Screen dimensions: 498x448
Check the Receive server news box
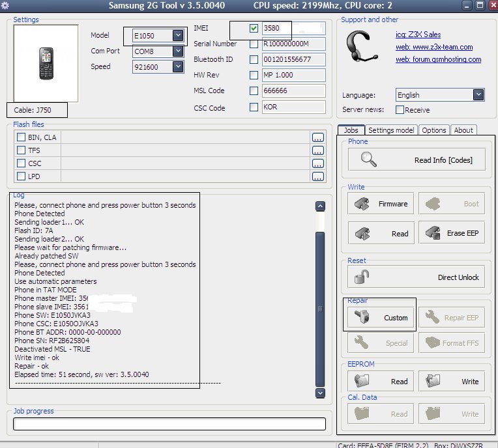[400, 110]
